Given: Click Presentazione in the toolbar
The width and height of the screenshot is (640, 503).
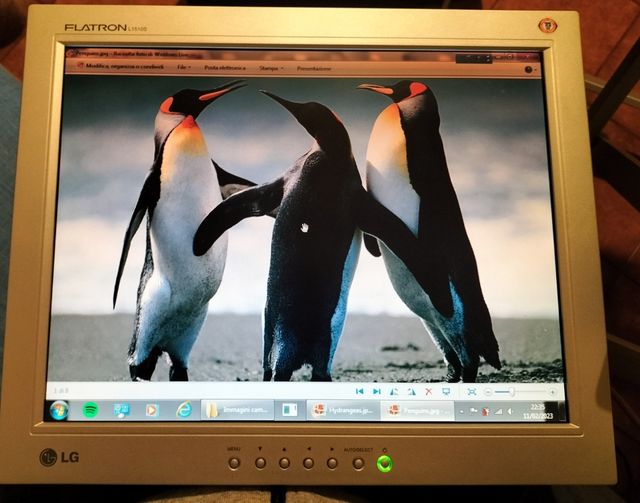Looking at the screenshot, I should (314, 69).
